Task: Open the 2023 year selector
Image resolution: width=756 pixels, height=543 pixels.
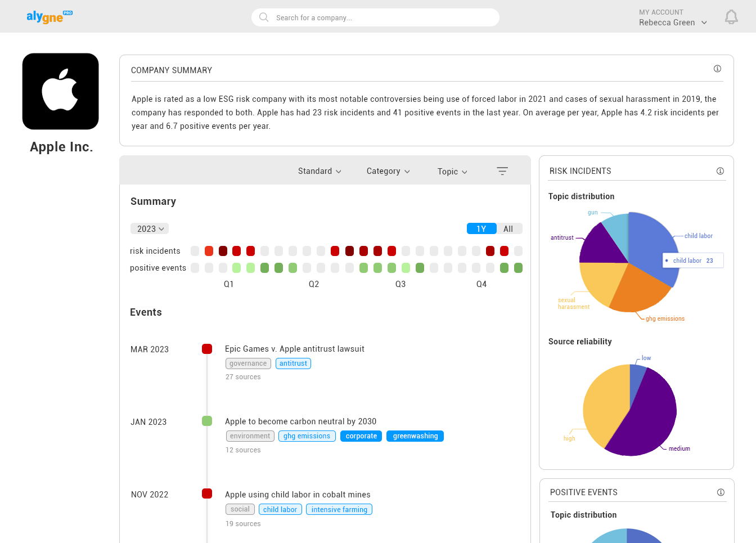Action: [150, 228]
